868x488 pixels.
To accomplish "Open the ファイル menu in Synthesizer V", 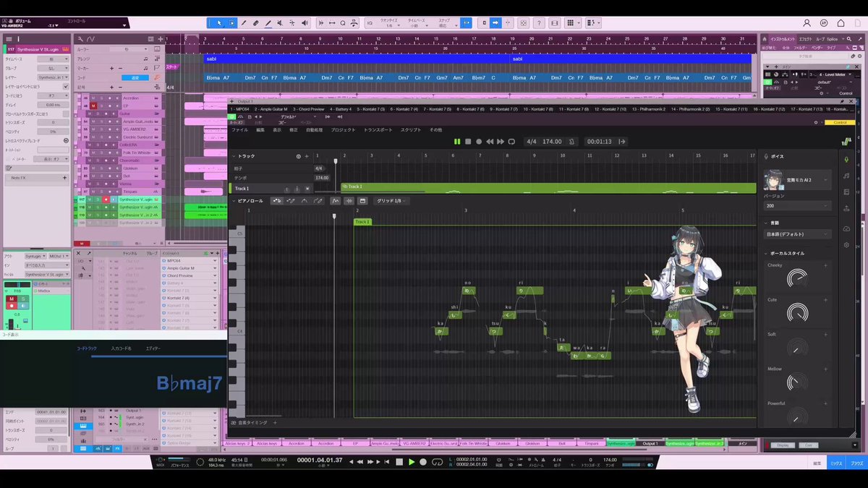I will (x=239, y=129).
